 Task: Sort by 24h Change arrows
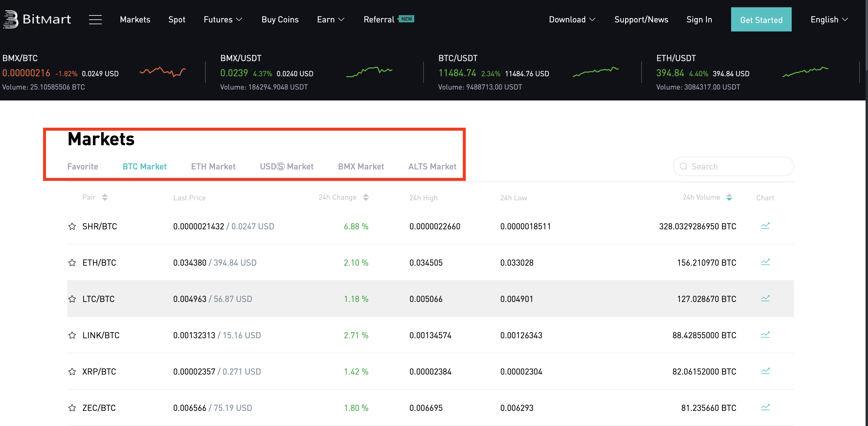pyautogui.click(x=366, y=198)
